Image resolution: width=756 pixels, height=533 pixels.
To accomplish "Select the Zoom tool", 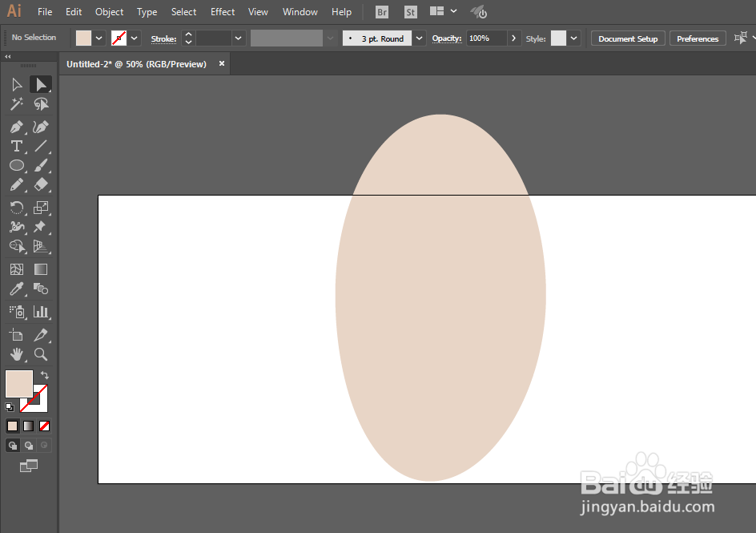I will click(x=41, y=354).
